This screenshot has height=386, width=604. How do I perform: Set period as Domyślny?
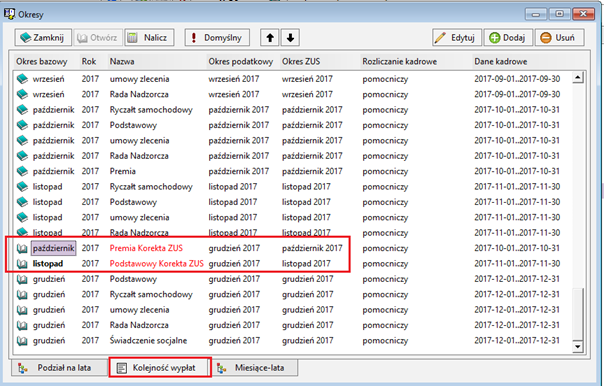click(217, 38)
